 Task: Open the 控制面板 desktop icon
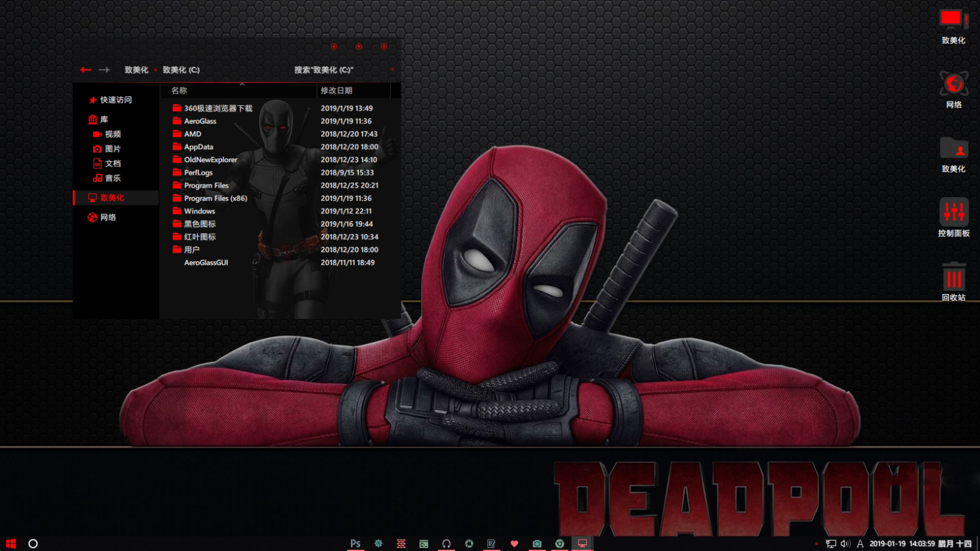click(953, 218)
